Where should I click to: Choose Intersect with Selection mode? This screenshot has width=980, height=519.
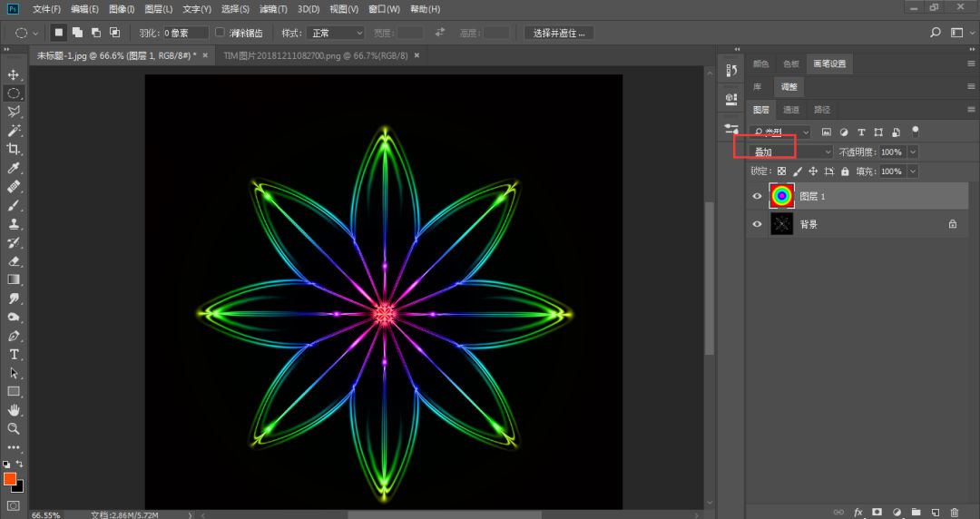tap(115, 33)
